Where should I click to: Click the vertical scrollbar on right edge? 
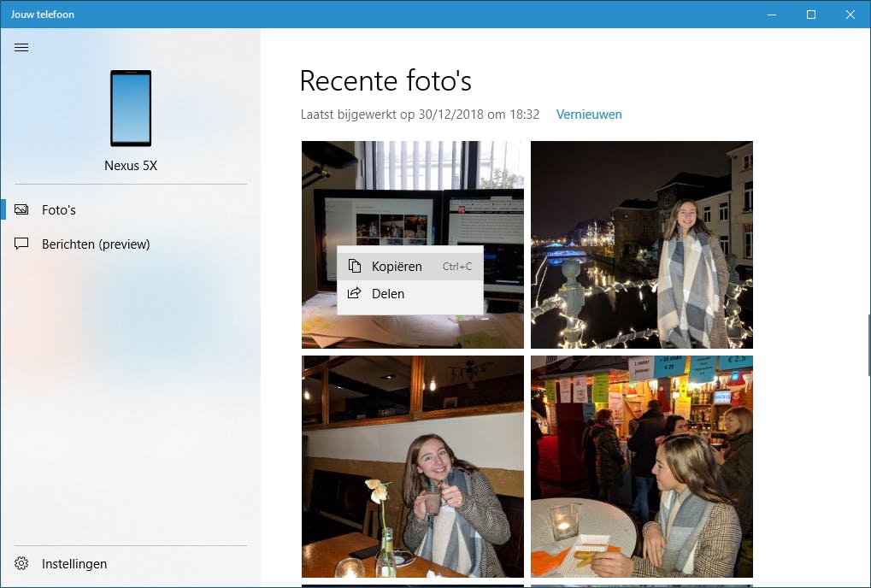tap(868, 344)
